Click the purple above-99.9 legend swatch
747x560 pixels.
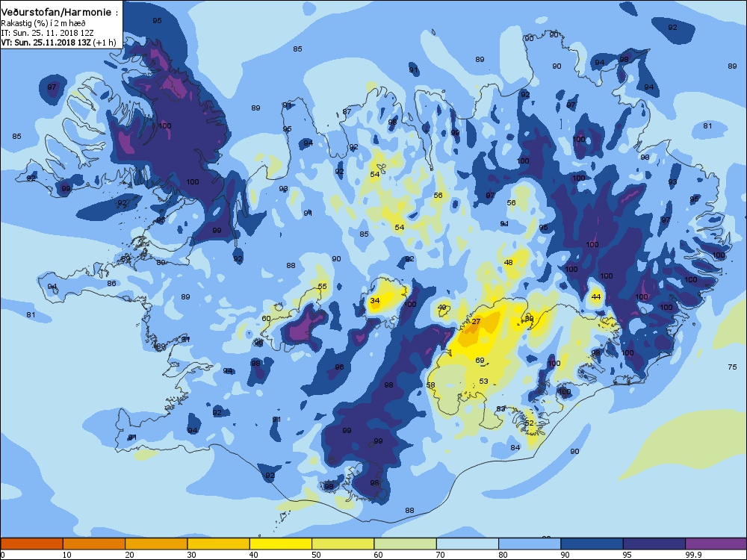pyautogui.click(x=716, y=544)
